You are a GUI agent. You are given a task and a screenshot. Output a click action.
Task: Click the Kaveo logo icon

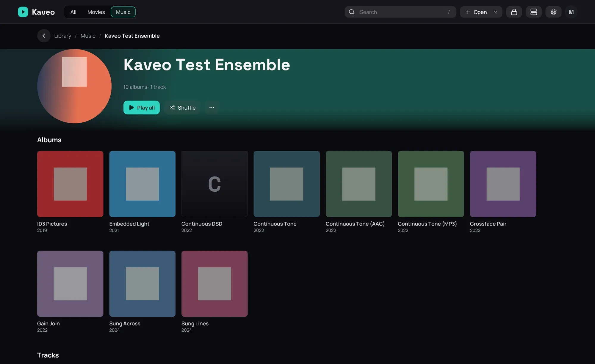click(x=23, y=12)
